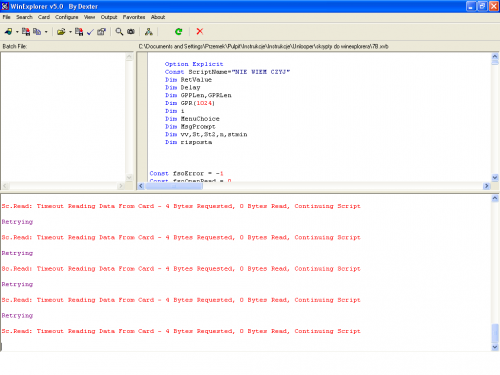The width and height of the screenshot is (500, 375).
Task: Click the 'Dim GPPLen,GPRLen' line
Action: pos(198,95)
